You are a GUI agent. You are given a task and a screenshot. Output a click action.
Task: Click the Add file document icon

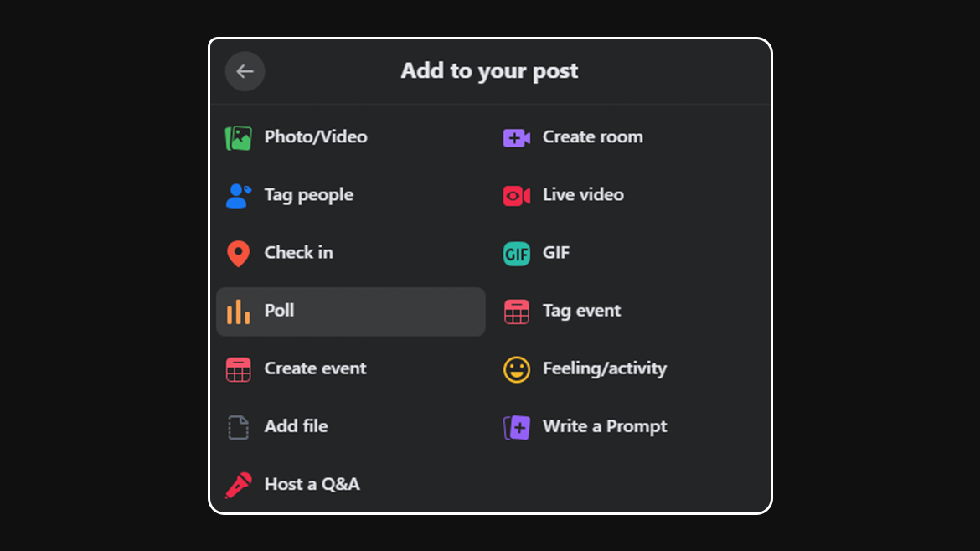(238, 427)
